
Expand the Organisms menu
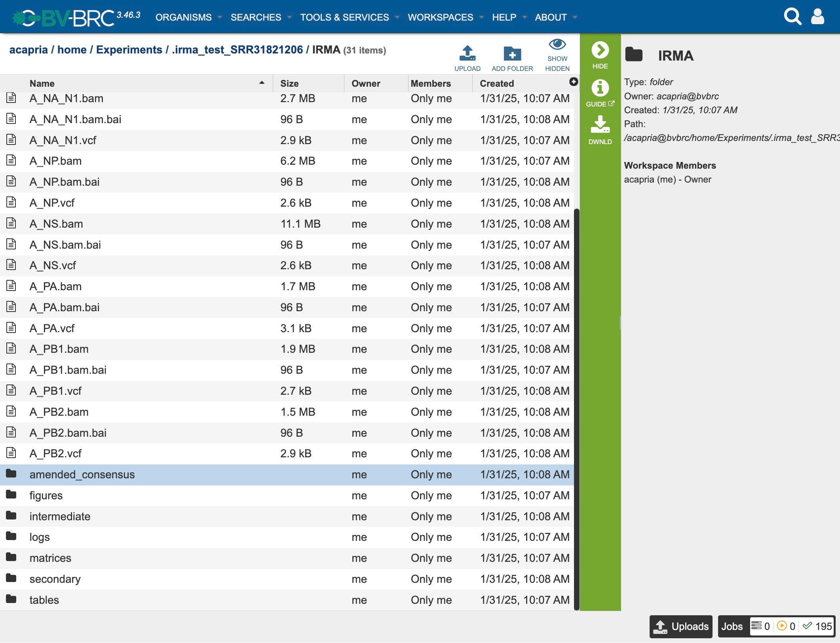(x=184, y=17)
